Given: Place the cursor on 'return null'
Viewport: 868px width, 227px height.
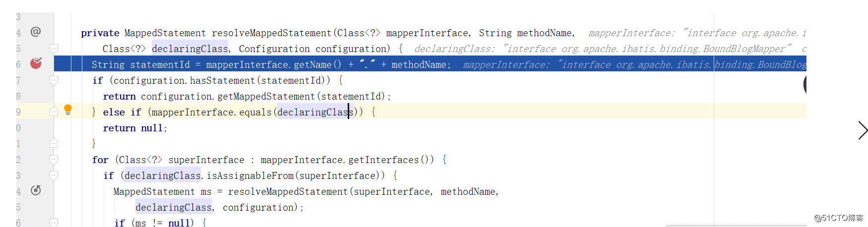Looking at the screenshot, I should coord(134,128).
